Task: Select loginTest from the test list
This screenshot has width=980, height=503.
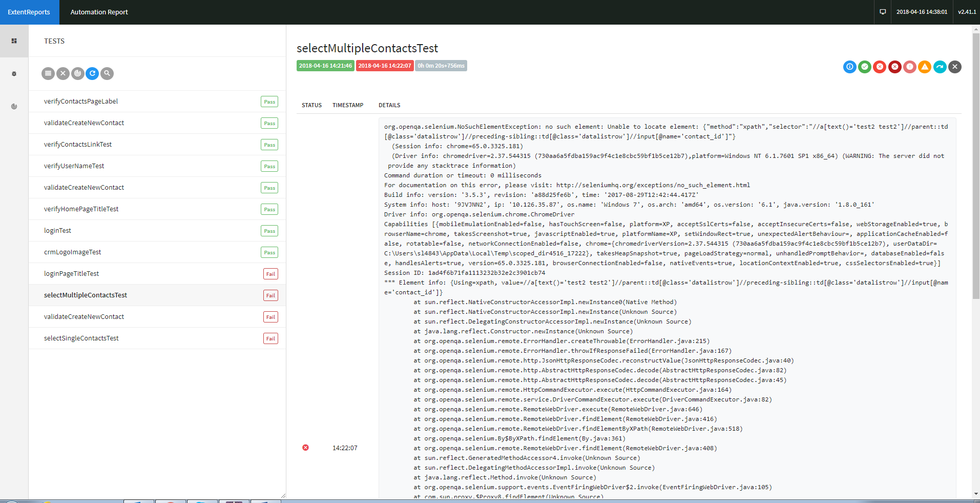Action: [x=57, y=230]
